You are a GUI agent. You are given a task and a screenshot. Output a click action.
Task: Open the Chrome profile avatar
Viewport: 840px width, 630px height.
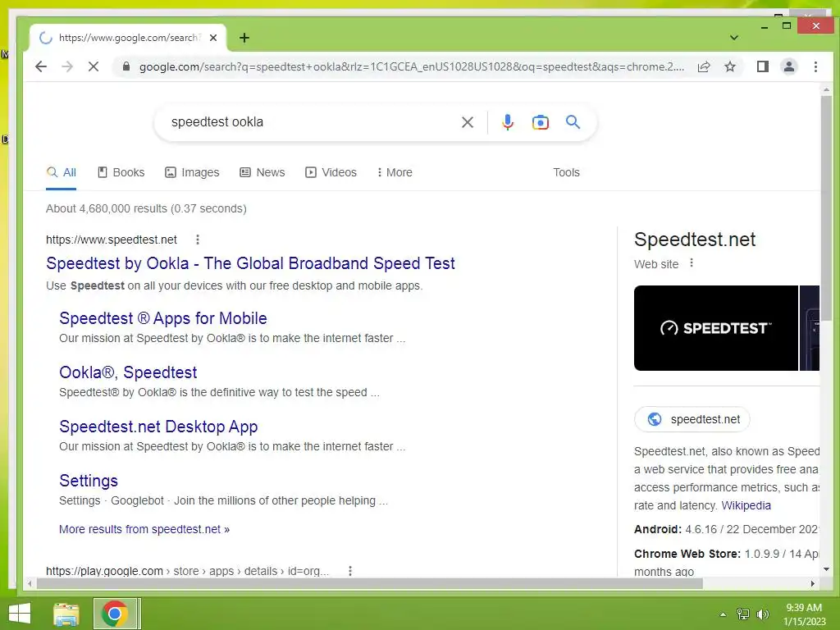point(788,66)
